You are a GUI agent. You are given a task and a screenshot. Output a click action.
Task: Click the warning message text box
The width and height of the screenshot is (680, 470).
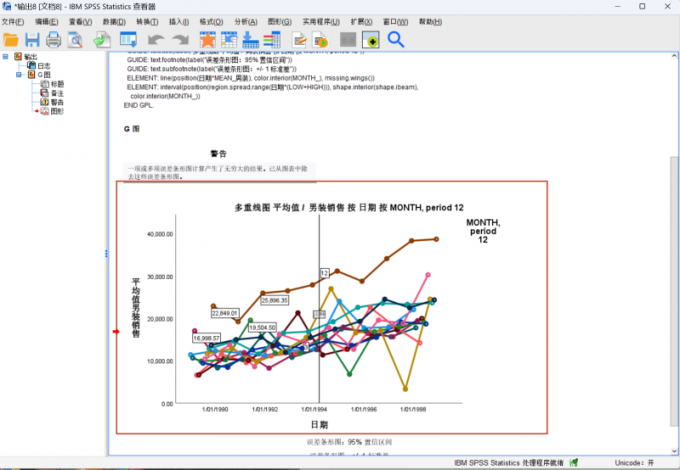(x=219, y=173)
